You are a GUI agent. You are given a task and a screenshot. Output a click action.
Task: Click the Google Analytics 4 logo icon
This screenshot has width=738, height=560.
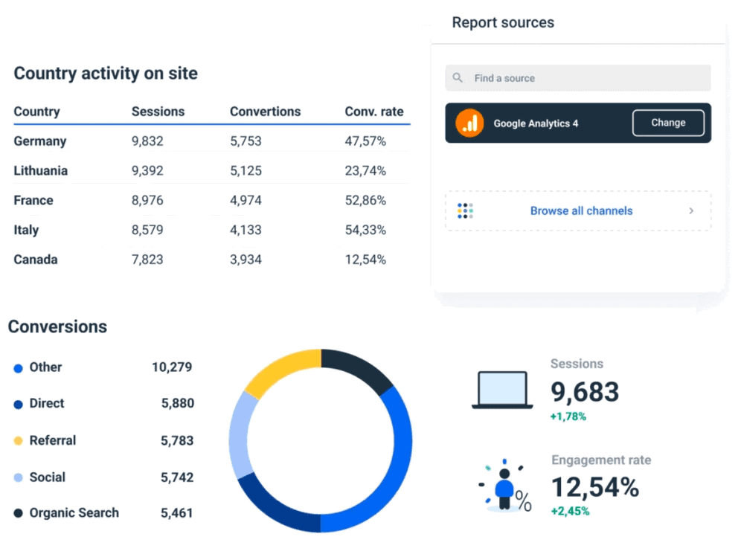click(x=471, y=122)
